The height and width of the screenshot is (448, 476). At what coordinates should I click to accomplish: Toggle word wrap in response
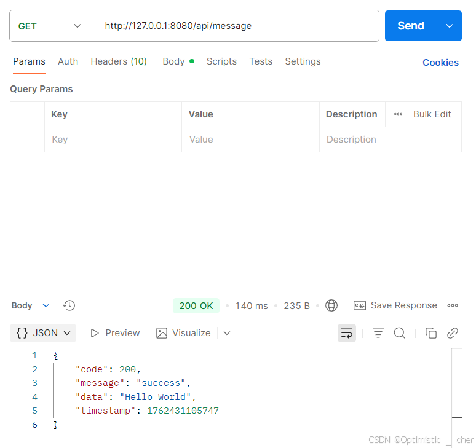(347, 333)
